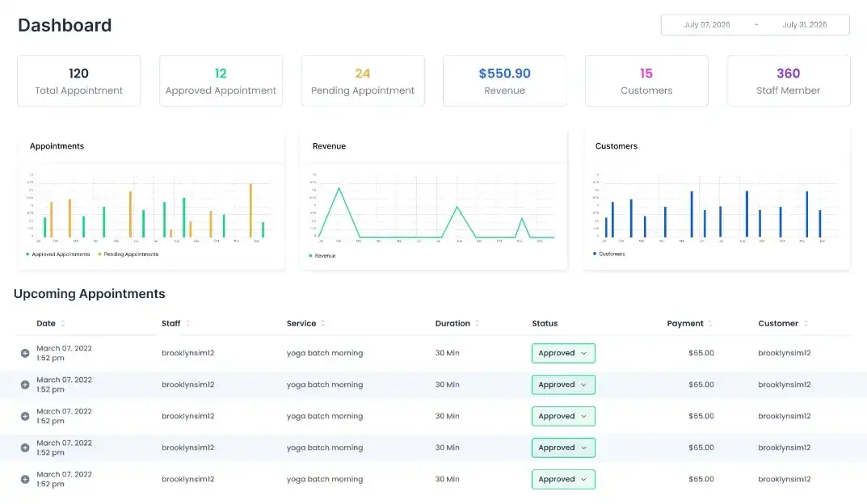This screenshot has height=504, width=867.
Task: Expand the second appointment row plus icon
Action: [25, 384]
